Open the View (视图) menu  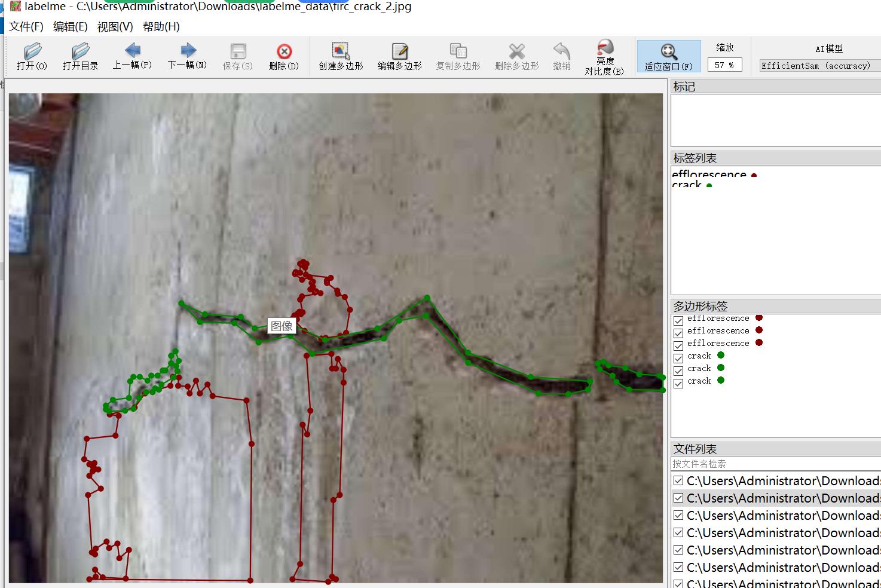point(115,27)
